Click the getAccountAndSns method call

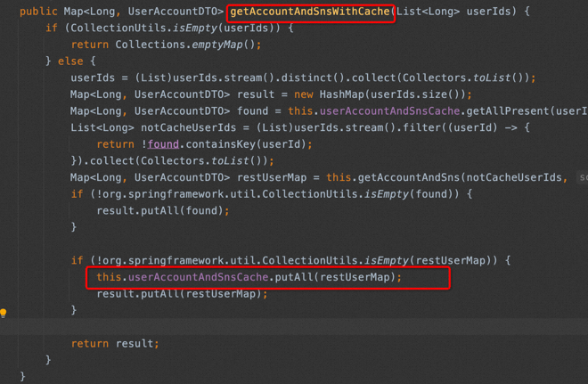(x=409, y=177)
